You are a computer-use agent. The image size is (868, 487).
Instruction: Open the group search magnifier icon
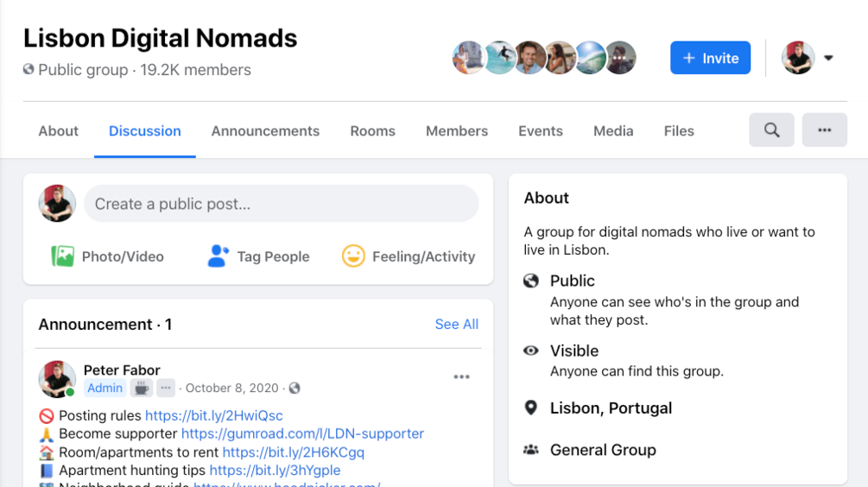coord(771,130)
